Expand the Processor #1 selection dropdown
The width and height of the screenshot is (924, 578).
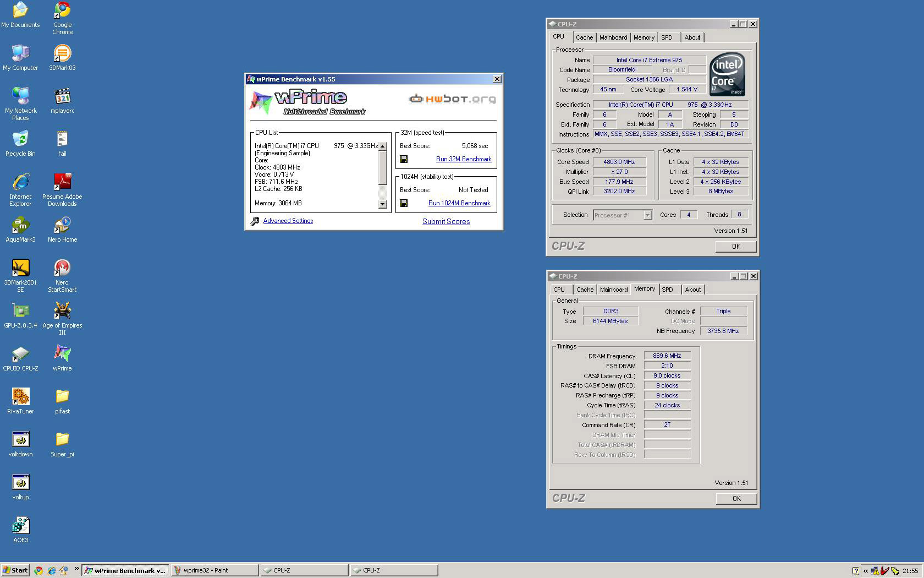click(x=647, y=215)
